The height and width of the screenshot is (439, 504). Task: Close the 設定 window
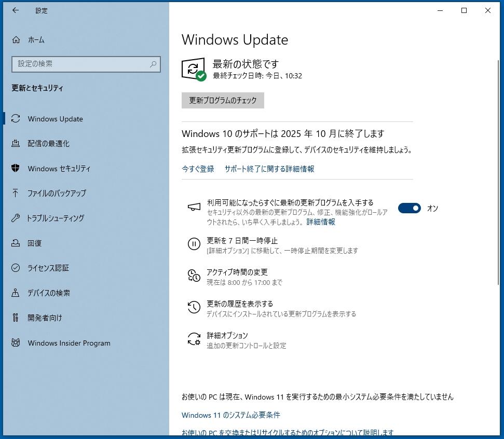487,10
